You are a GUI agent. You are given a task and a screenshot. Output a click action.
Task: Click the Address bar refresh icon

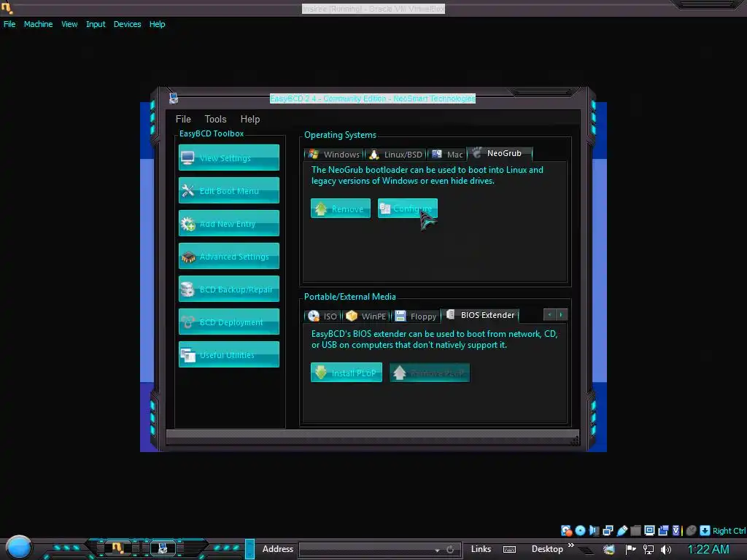pos(449,550)
